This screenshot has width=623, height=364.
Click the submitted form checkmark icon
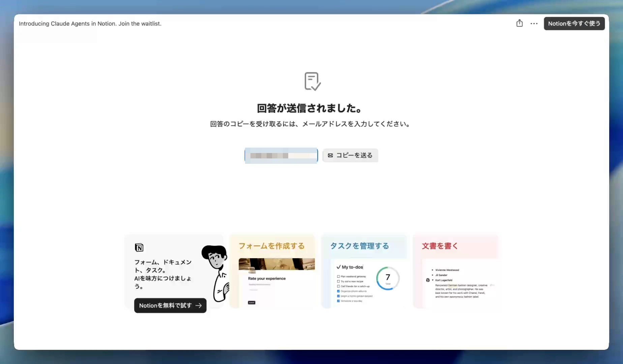tap(313, 81)
